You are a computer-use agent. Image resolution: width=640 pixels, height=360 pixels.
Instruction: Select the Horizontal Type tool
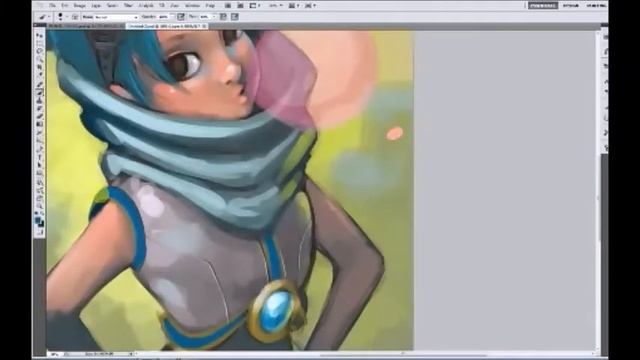[x=39, y=157]
